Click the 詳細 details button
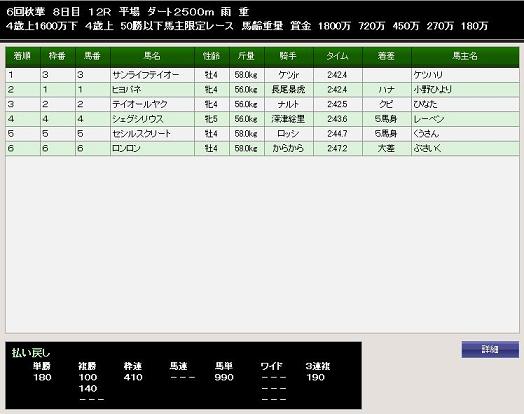 click(490, 350)
